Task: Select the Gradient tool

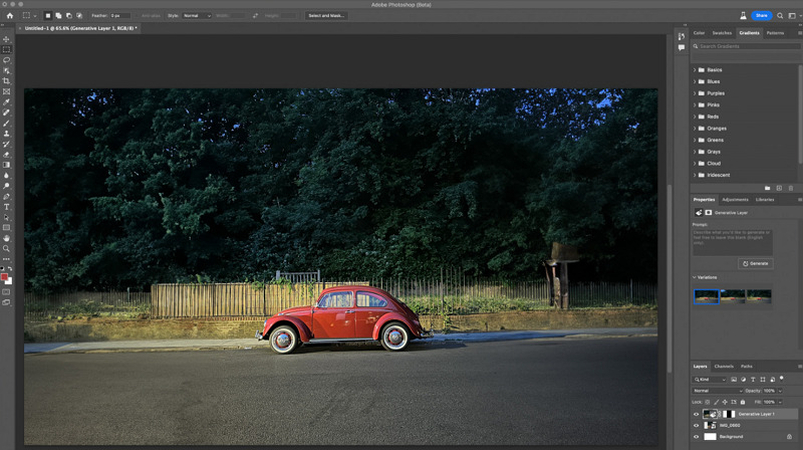Action: (6, 165)
